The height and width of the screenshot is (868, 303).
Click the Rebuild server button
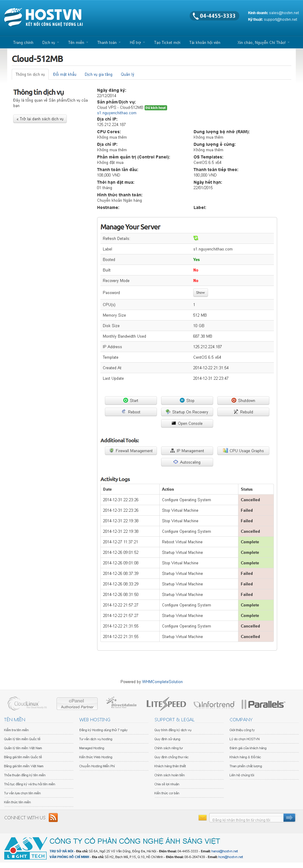click(243, 412)
